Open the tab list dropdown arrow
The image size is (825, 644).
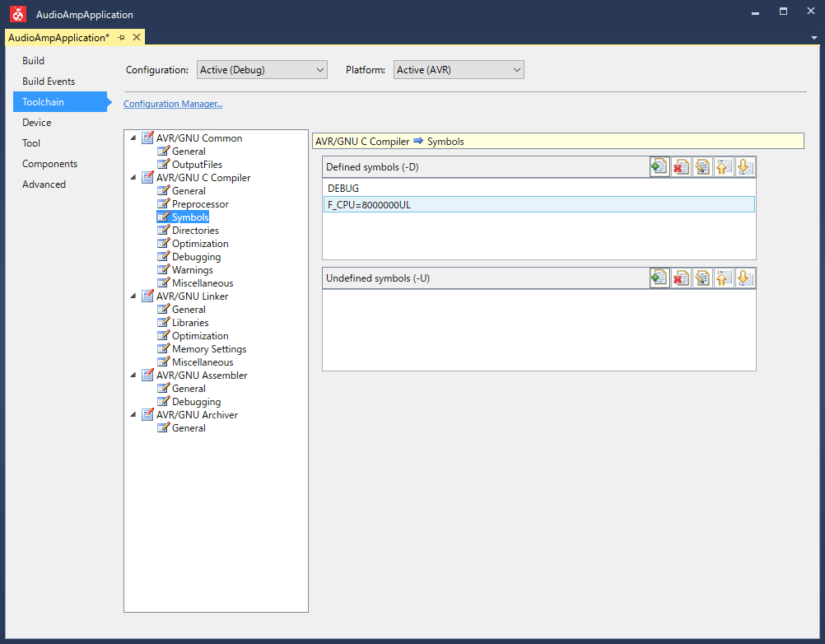(x=814, y=38)
